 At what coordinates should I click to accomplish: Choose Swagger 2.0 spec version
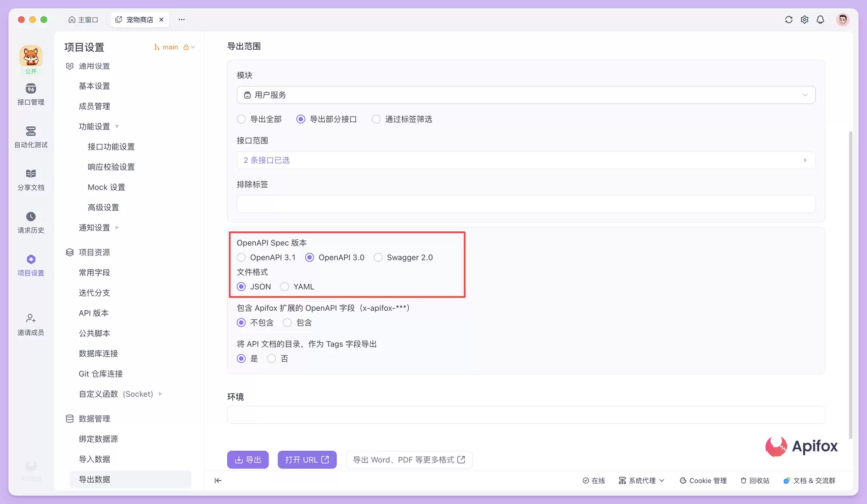378,257
